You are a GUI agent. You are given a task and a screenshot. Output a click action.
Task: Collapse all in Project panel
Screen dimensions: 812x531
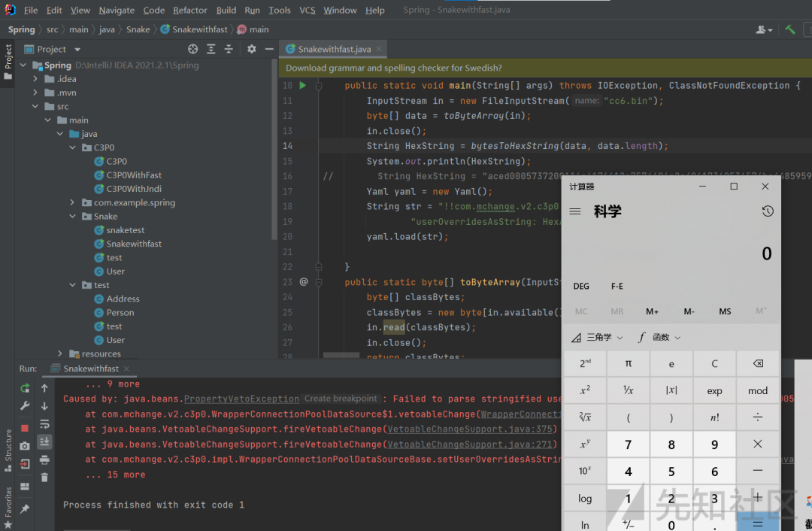pyautogui.click(x=229, y=49)
